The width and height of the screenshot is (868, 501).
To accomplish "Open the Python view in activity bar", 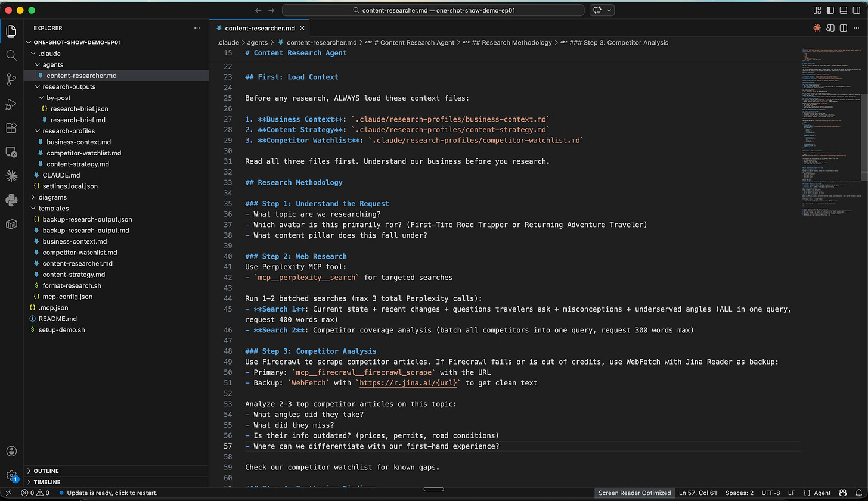I will tap(11, 200).
